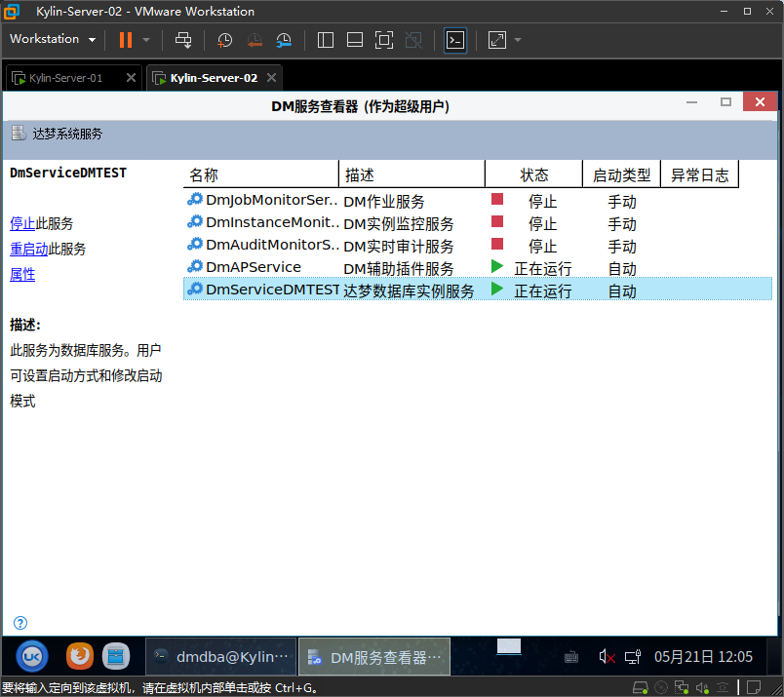Expand the stretch display dropdown arrow
Image resolution: width=784 pixels, height=697 pixels.
518,40
